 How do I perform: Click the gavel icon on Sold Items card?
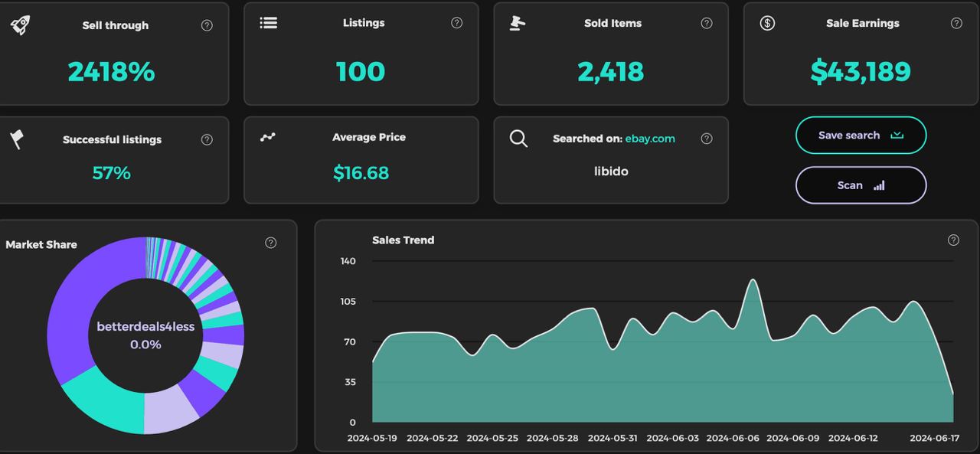coord(518,23)
